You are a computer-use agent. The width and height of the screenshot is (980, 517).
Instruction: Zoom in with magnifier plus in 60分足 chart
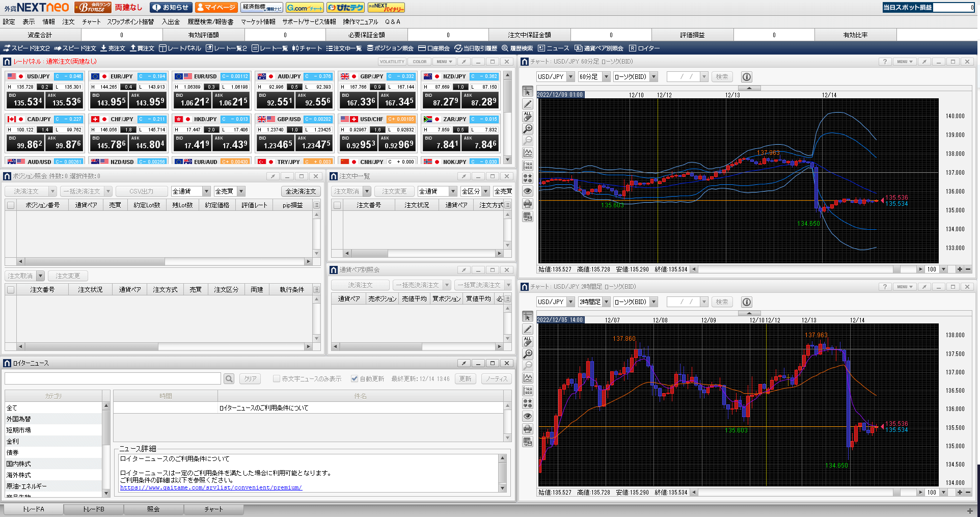(528, 129)
